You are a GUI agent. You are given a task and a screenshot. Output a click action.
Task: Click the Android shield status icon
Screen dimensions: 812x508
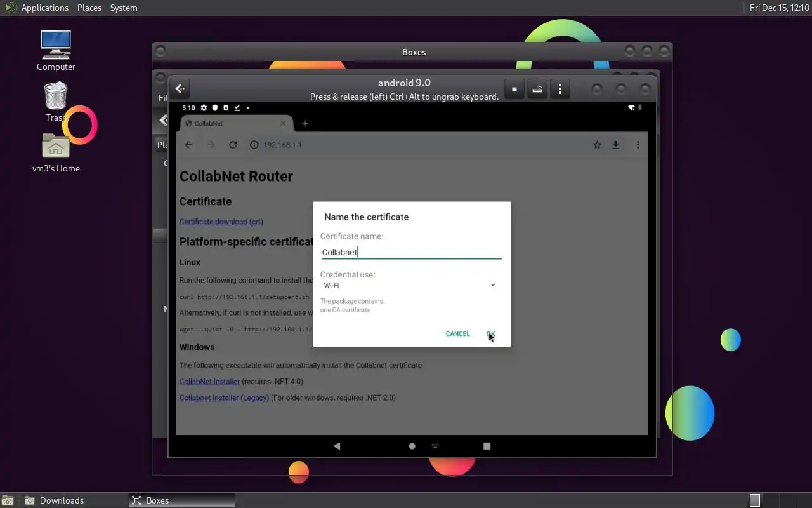[215, 108]
